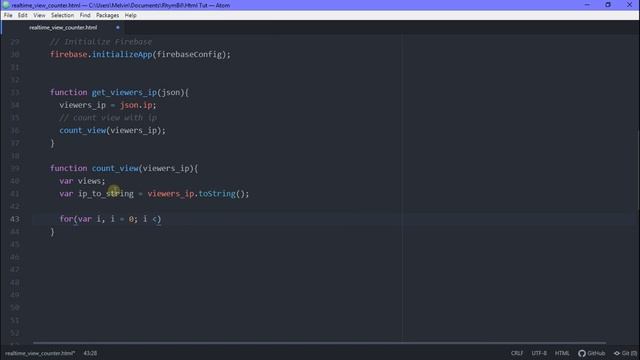Screen dimensions: 640x360
Task: Open the Edit menu
Action: pyautogui.click(x=22, y=16)
